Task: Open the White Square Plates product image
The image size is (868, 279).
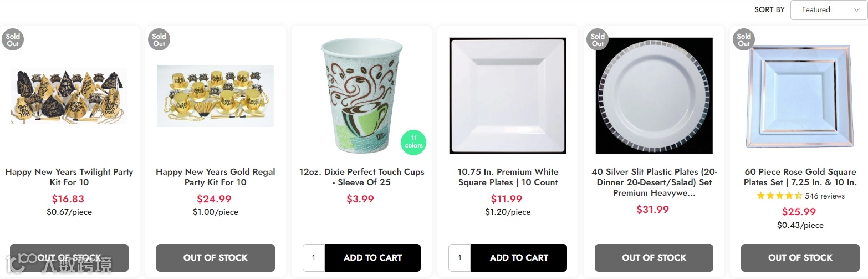Action: pos(508,95)
